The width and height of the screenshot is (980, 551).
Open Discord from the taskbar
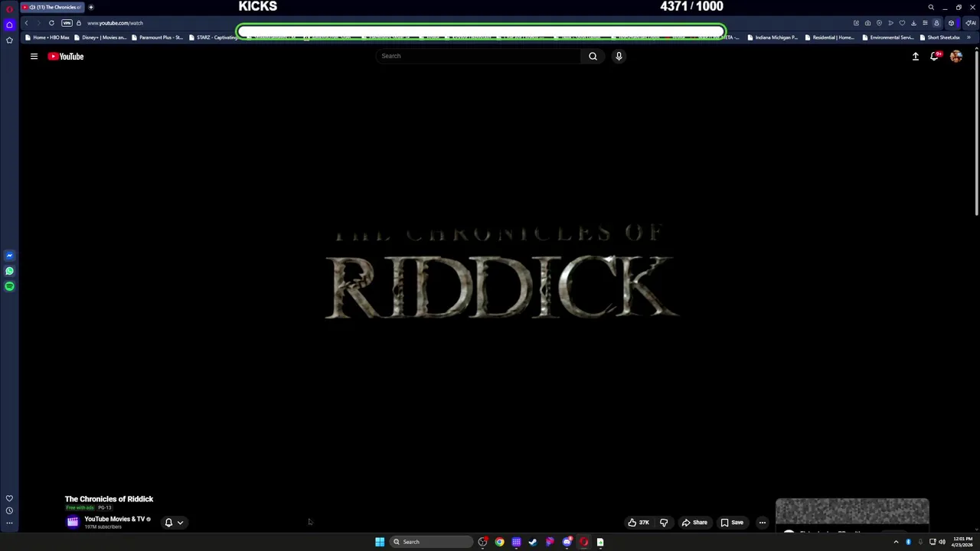point(567,542)
